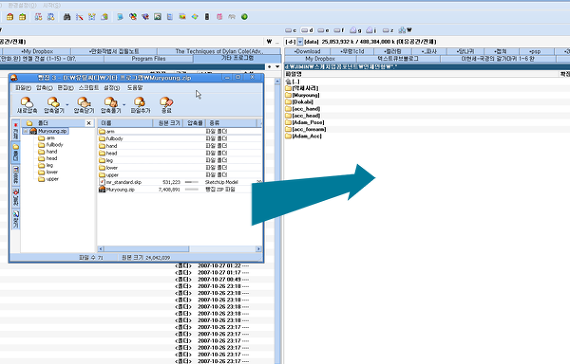
Task: Click the 압축열기 (open archive) toolbar icon
Action: pyautogui.click(x=53, y=105)
